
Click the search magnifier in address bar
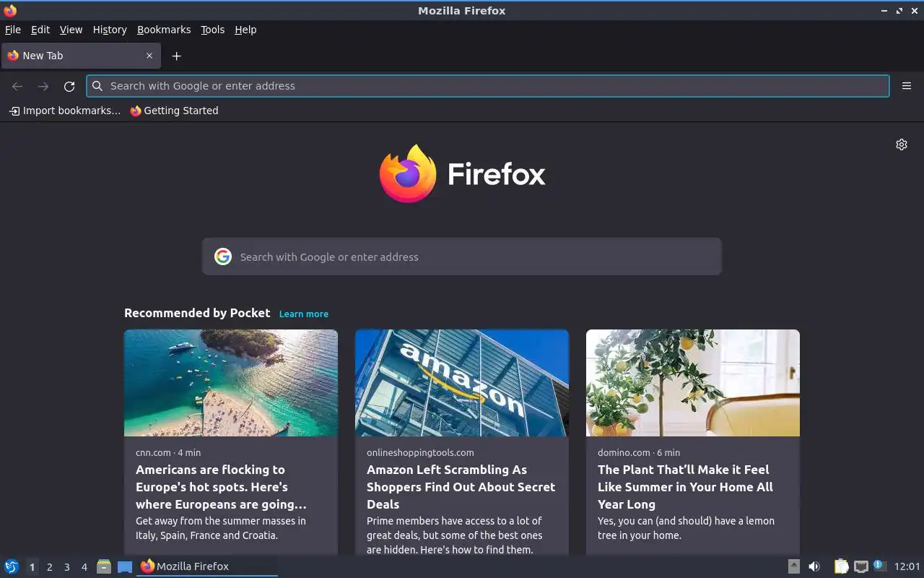click(x=97, y=86)
